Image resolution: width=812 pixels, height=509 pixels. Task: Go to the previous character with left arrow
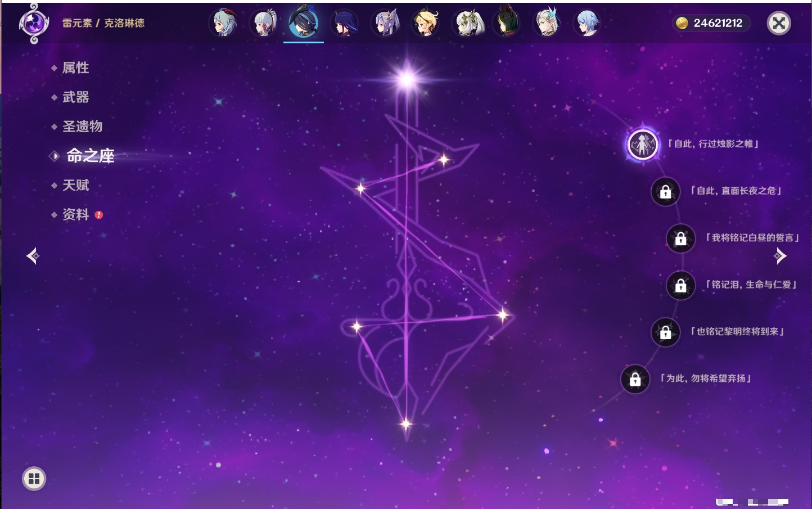click(x=33, y=256)
